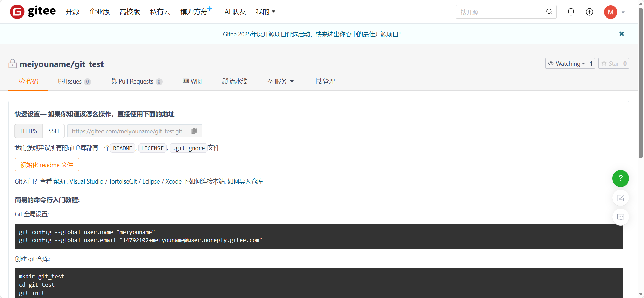The height and width of the screenshot is (298, 644).
Task: Switch to the 代码 tab
Action: [x=28, y=81]
